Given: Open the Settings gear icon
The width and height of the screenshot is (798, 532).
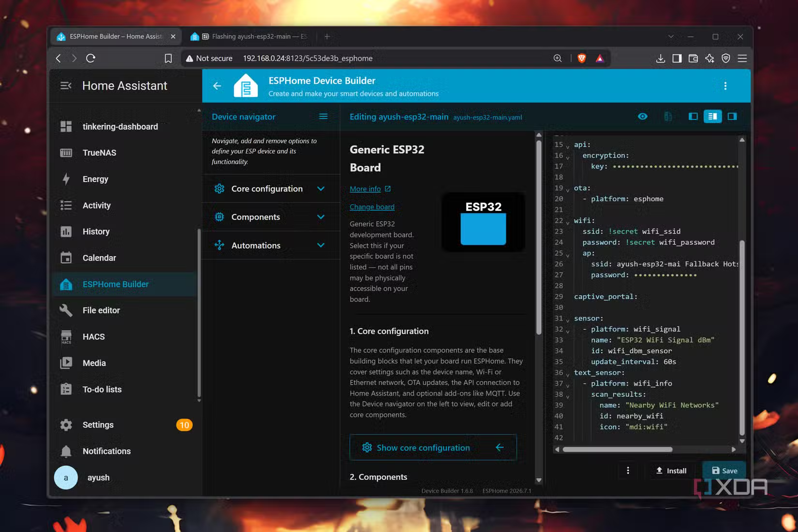Looking at the screenshot, I should point(66,425).
